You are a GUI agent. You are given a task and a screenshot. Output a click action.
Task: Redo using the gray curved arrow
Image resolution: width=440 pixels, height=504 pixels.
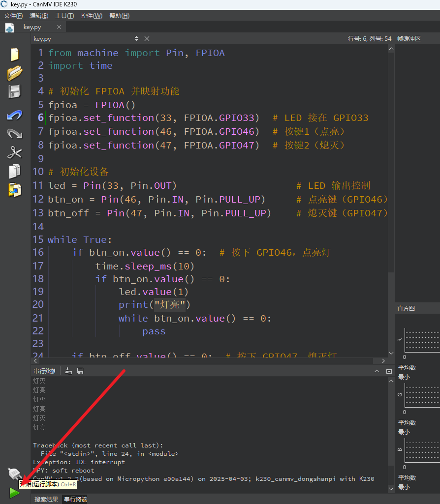[15, 134]
